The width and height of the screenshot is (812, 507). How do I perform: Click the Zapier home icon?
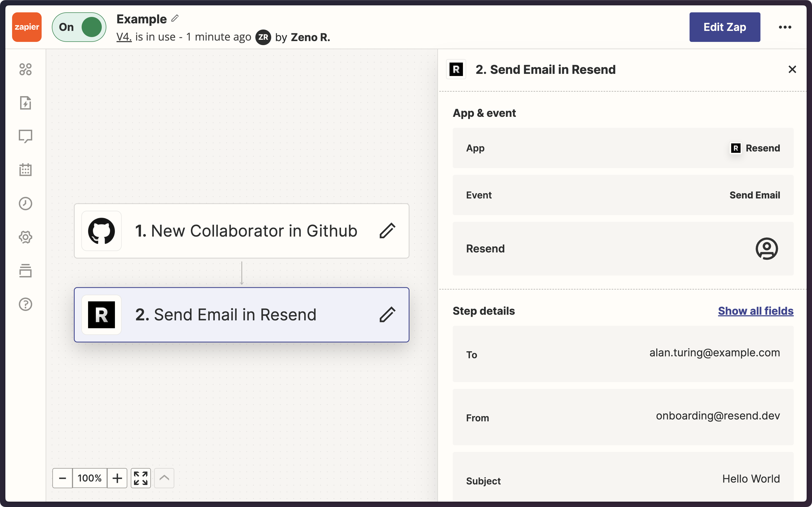pos(27,27)
